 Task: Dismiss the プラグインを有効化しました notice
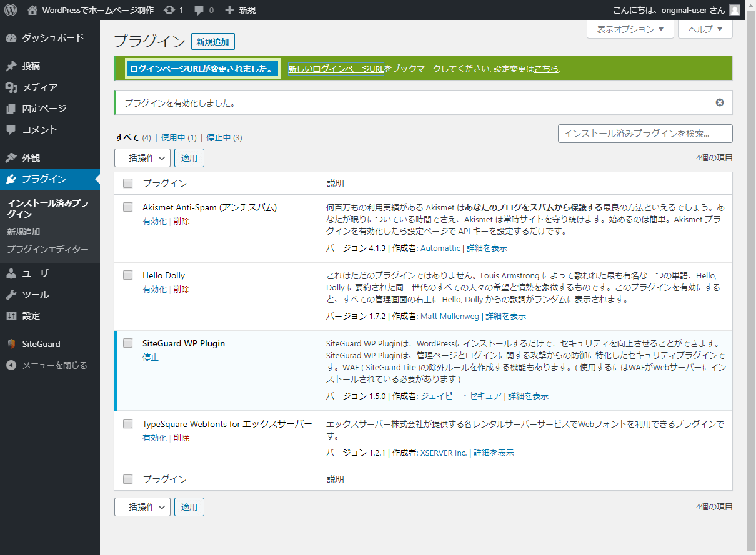(720, 102)
